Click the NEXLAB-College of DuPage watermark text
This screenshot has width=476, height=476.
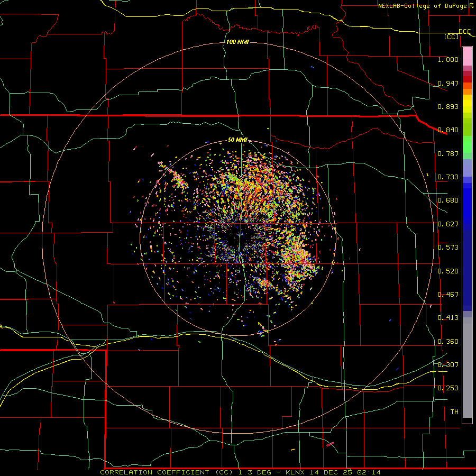click(427, 6)
